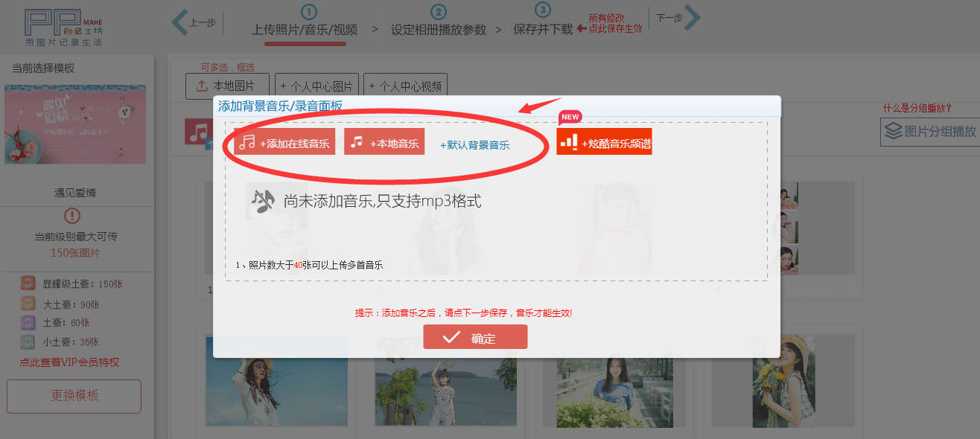Screen dimensions: 980x439
Task: Click +炫酷音乐频谱 button
Action: pyautogui.click(x=604, y=142)
